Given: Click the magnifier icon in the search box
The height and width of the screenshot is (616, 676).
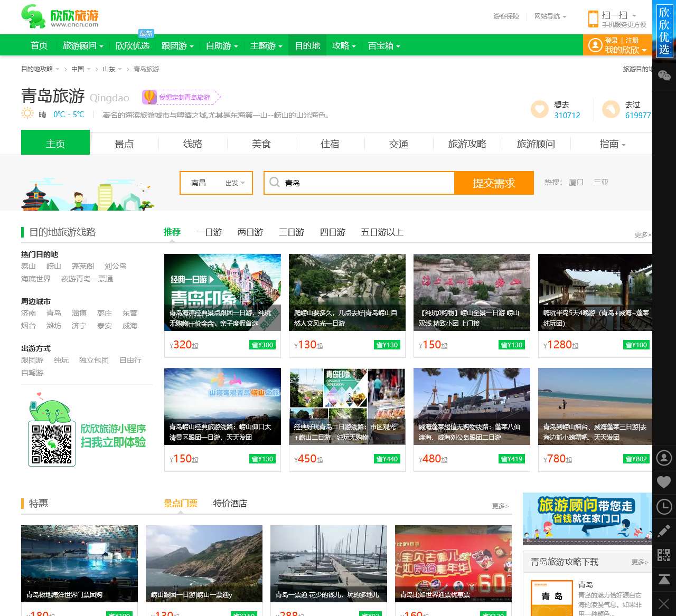Looking at the screenshot, I should tap(275, 183).
